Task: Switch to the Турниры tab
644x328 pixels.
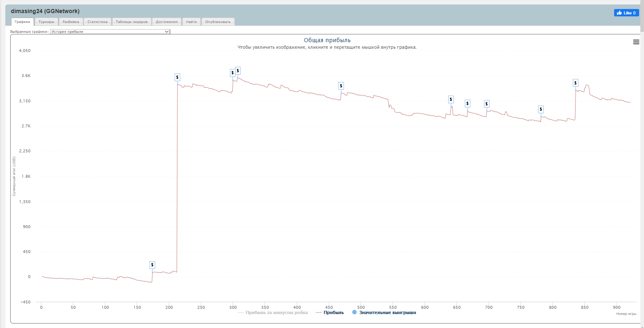Action: click(x=46, y=22)
